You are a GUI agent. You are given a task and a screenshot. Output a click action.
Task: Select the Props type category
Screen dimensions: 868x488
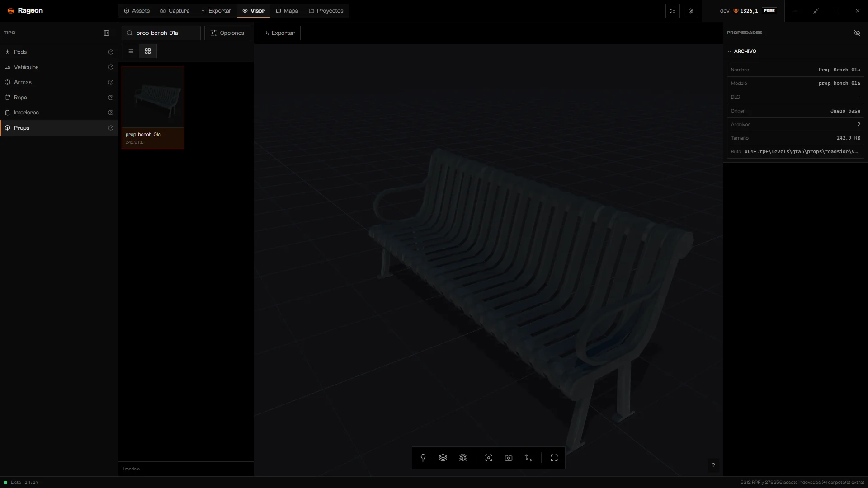[59, 128]
